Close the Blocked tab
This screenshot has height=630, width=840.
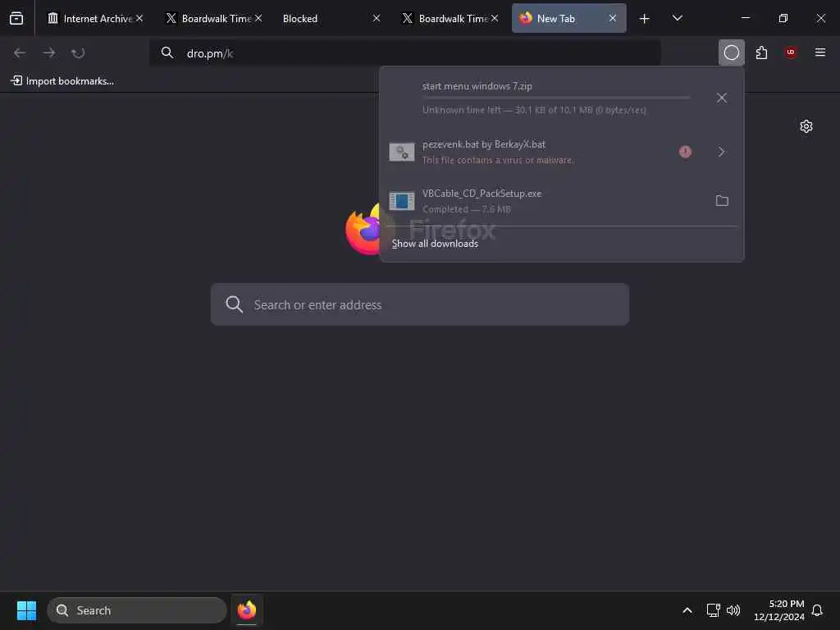pos(377,18)
